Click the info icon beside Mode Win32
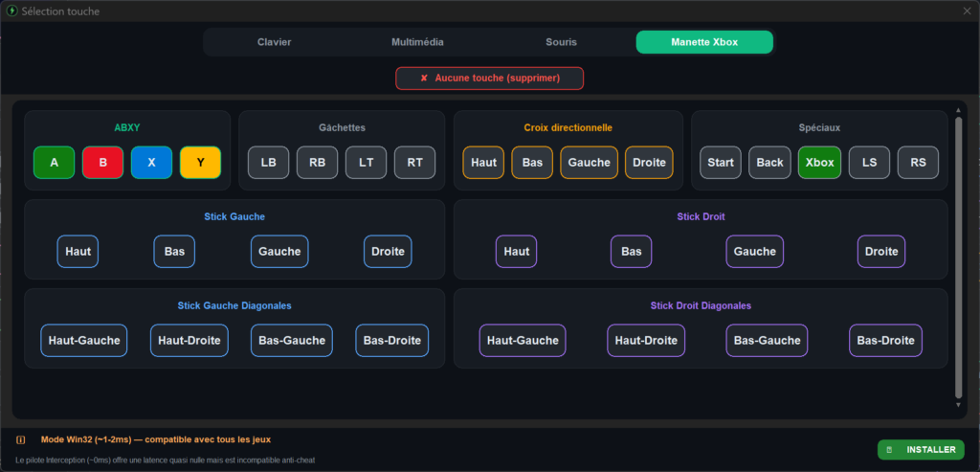 click(x=21, y=440)
